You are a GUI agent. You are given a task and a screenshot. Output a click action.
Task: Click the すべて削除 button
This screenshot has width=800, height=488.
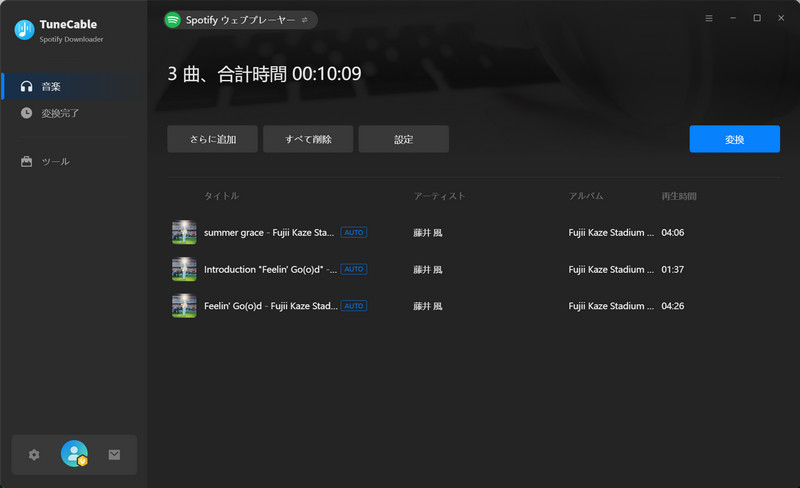(308, 139)
